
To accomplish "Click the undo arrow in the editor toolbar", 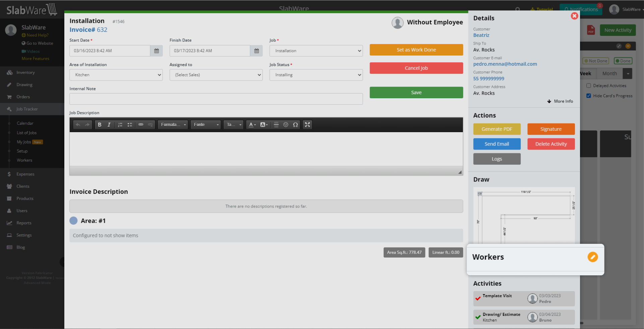I will (78, 125).
